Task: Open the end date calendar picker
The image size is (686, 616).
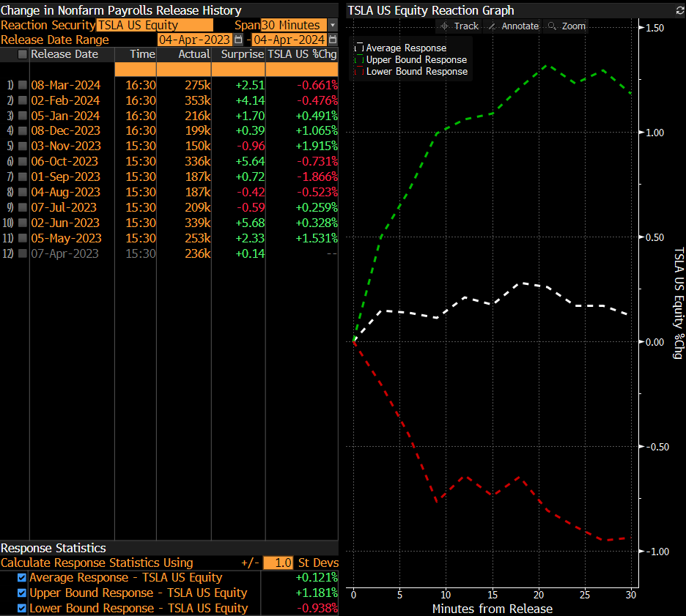Action: 333,40
